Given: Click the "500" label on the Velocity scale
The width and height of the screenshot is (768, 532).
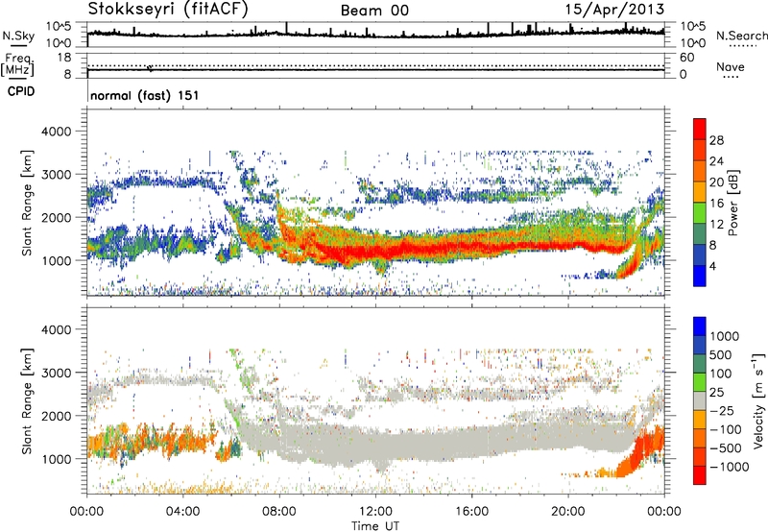Looking at the screenshot, I should (721, 355).
